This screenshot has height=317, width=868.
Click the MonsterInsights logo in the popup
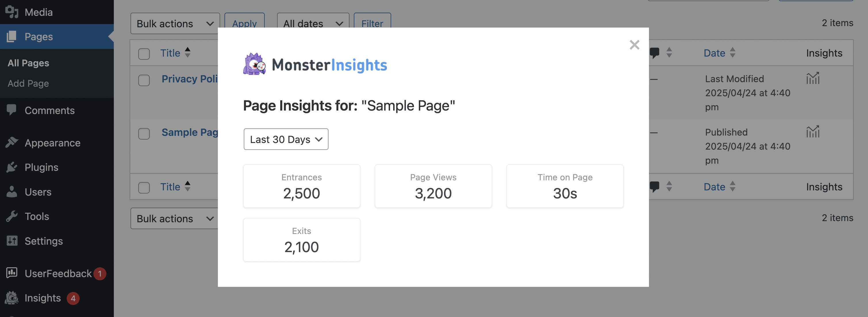pyautogui.click(x=315, y=64)
